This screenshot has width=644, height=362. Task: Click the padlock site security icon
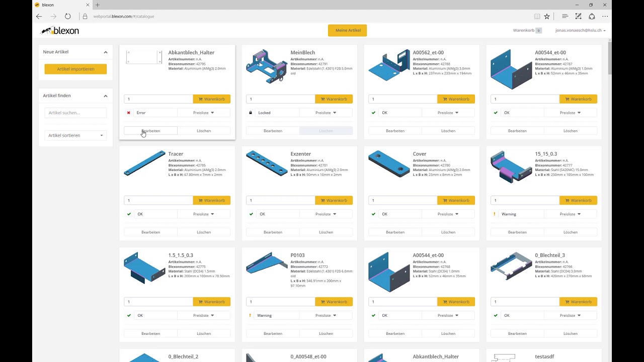(x=85, y=16)
